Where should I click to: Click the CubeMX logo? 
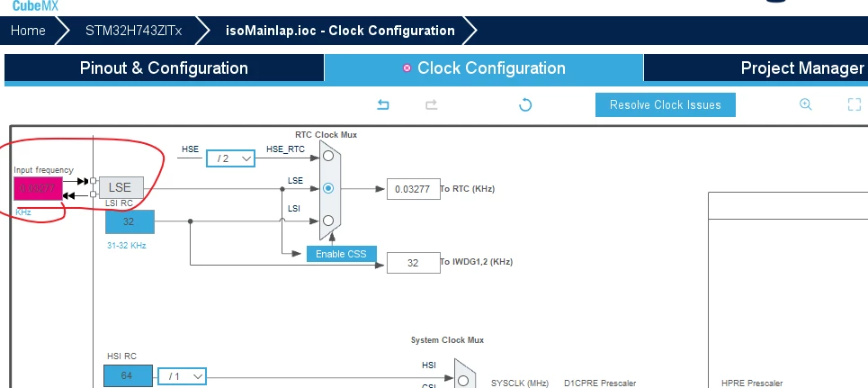click(x=35, y=6)
